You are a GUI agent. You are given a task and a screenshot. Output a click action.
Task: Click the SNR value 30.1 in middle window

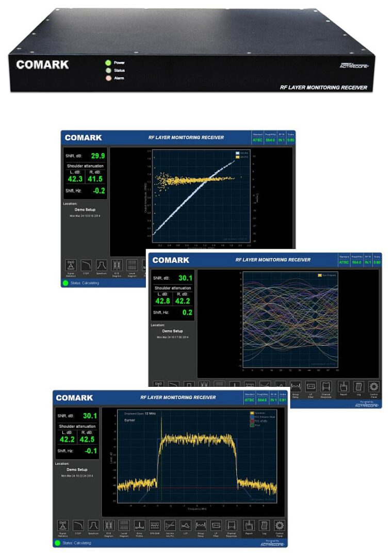pyautogui.click(x=185, y=278)
